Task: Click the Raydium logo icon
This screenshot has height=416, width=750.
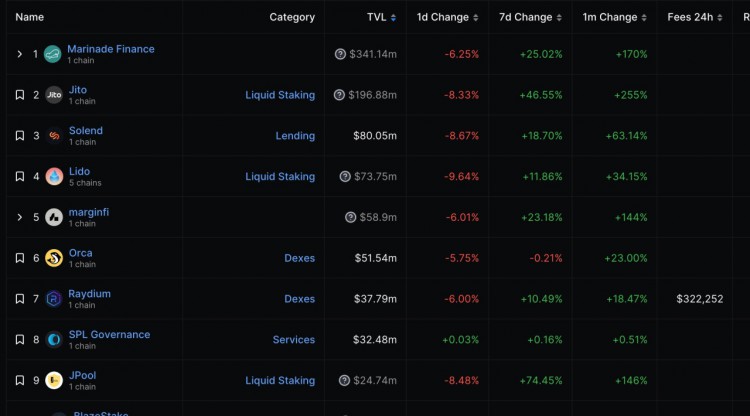Action: click(54, 299)
